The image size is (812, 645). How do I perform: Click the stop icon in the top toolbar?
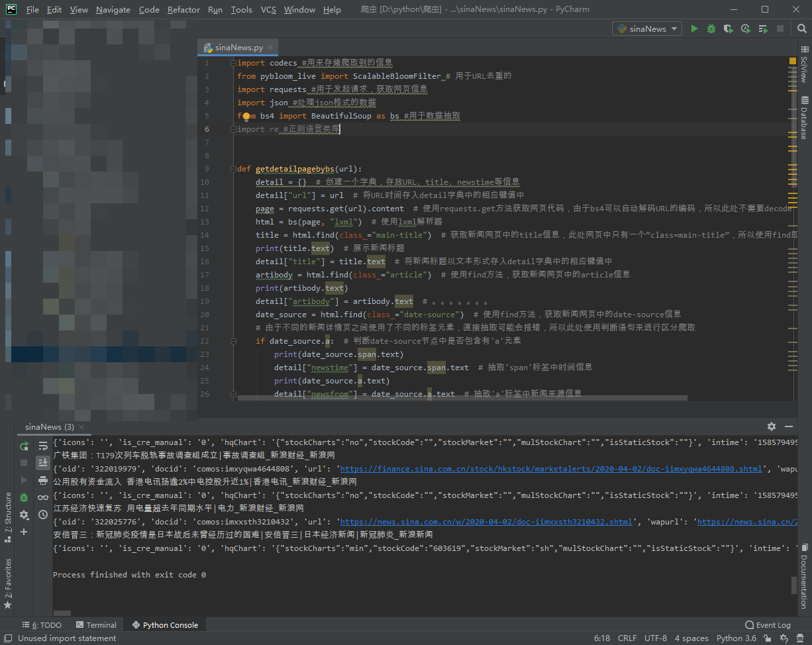pos(780,28)
